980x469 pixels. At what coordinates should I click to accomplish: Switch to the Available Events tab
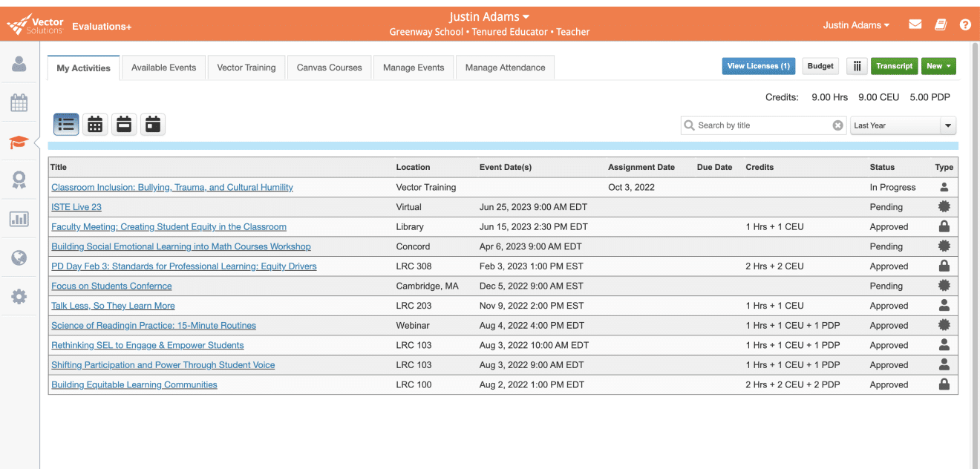(x=163, y=68)
